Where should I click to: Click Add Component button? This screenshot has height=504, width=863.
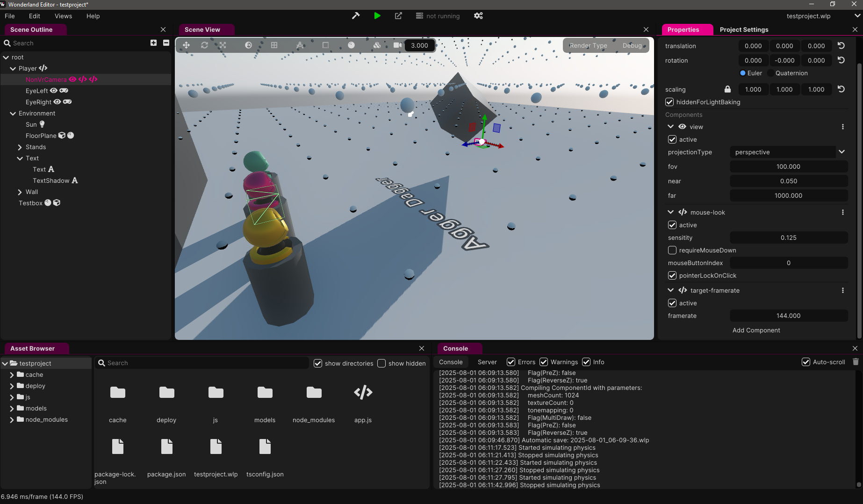756,330
